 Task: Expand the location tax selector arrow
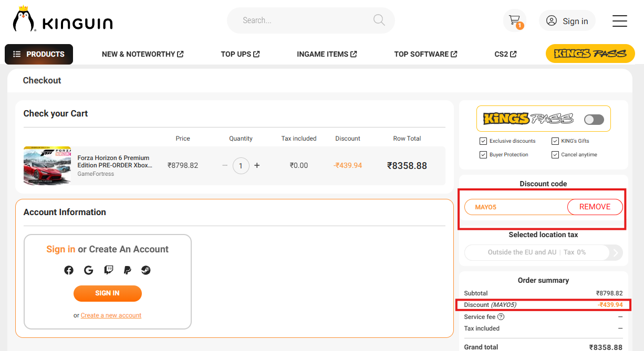(617, 253)
